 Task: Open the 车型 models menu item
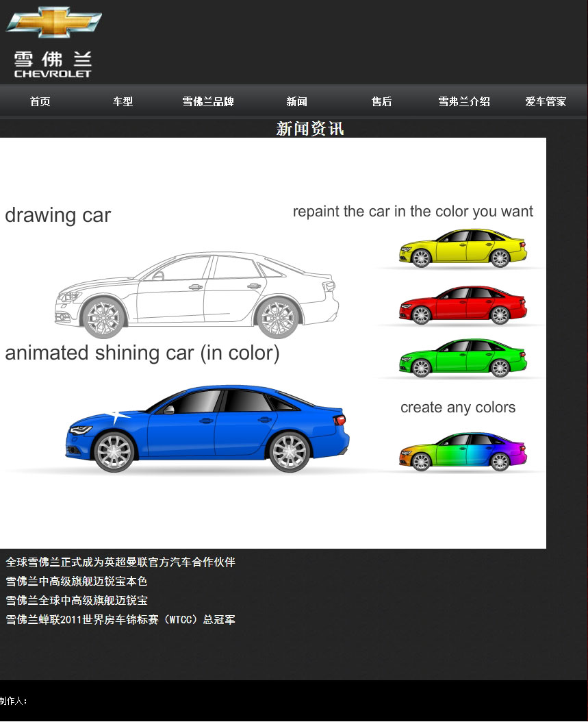[x=123, y=101]
